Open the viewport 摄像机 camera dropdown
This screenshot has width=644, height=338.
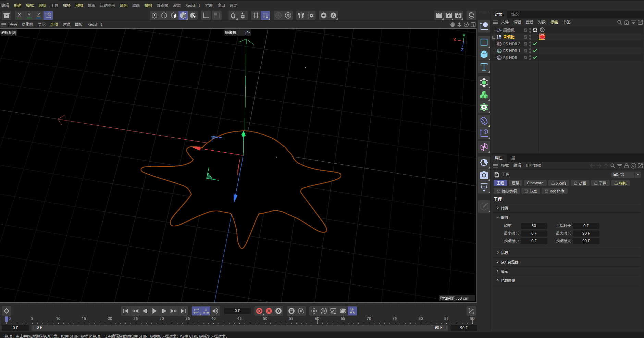(x=237, y=33)
